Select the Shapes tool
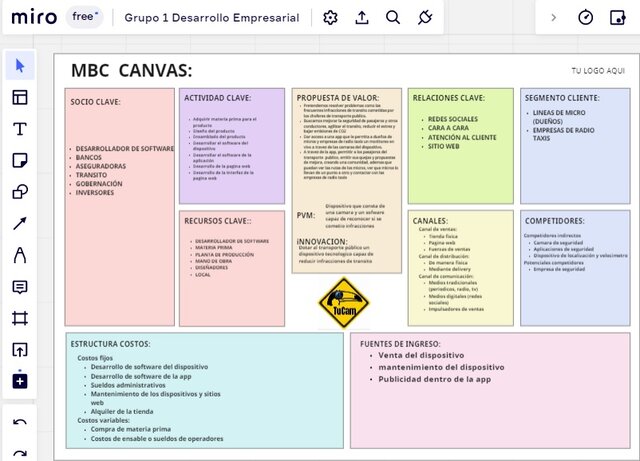The image size is (640, 461). tap(20, 192)
